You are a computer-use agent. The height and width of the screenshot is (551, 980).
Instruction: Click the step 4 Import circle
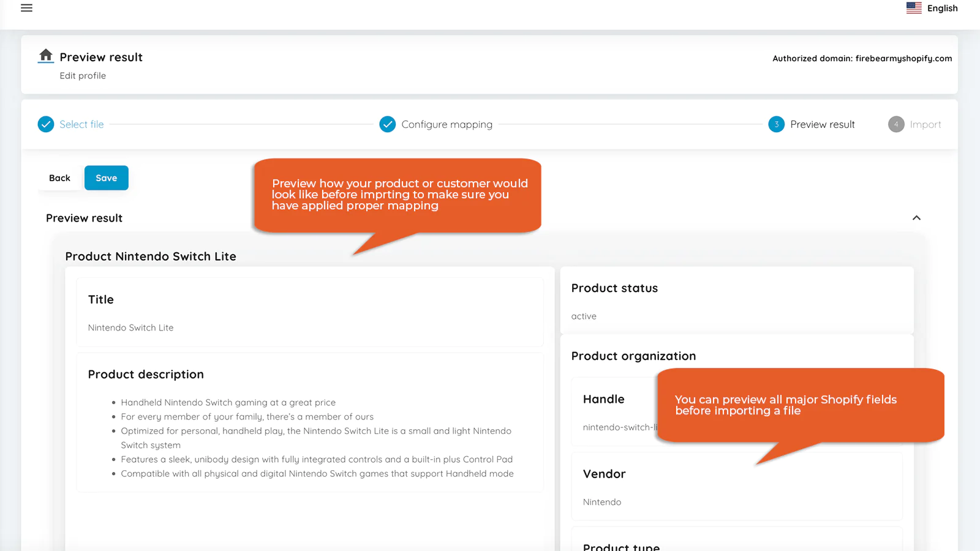point(895,124)
